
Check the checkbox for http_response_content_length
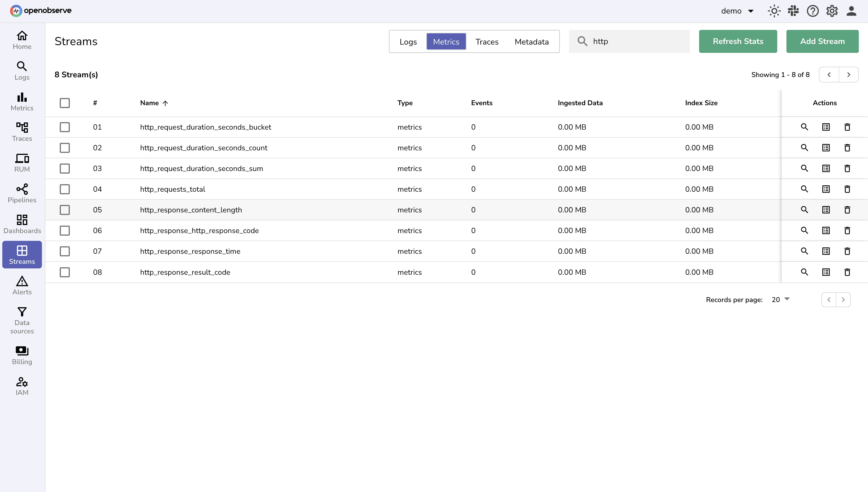tap(65, 210)
